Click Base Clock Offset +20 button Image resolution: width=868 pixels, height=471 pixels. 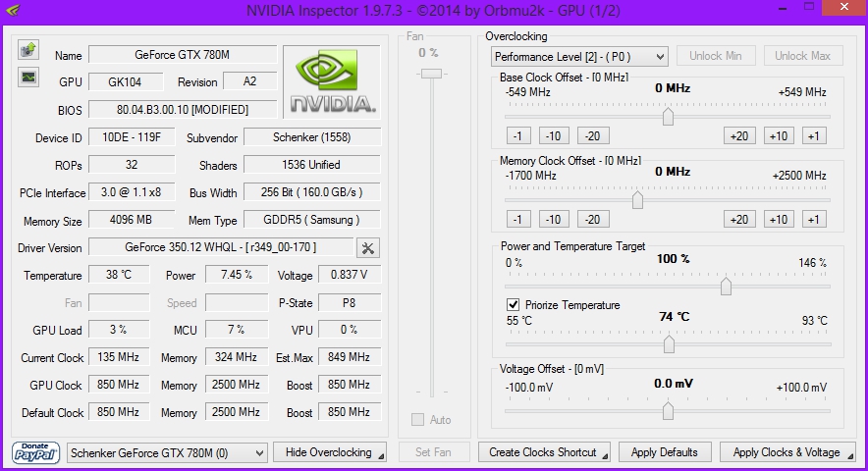pyautogui.click(x=739, y=136)
